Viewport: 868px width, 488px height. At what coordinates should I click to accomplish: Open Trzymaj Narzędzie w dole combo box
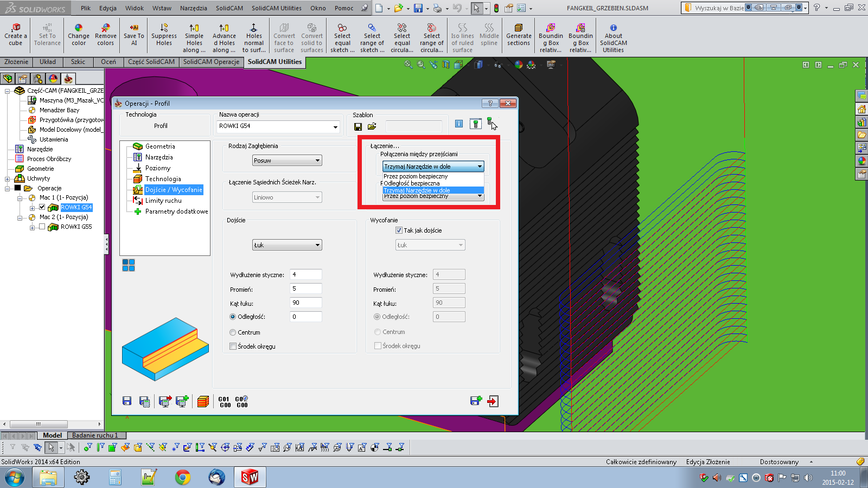coord(433,166)
